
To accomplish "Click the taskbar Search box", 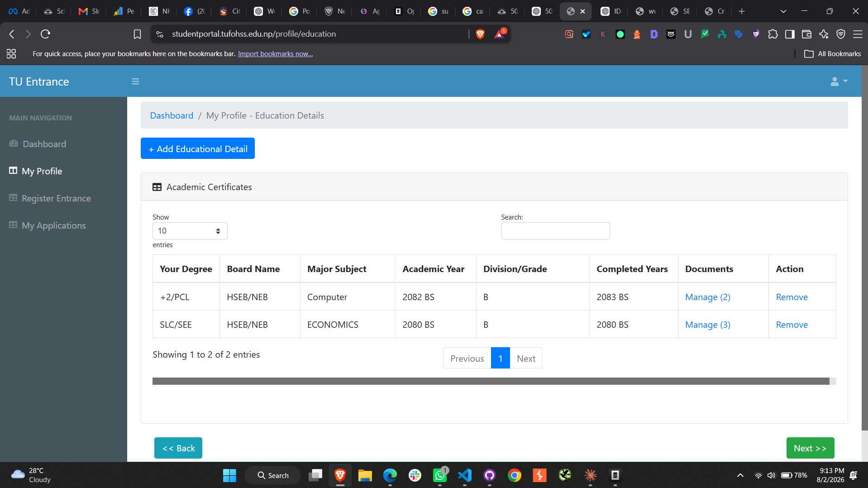I will [x=273, y=475].
